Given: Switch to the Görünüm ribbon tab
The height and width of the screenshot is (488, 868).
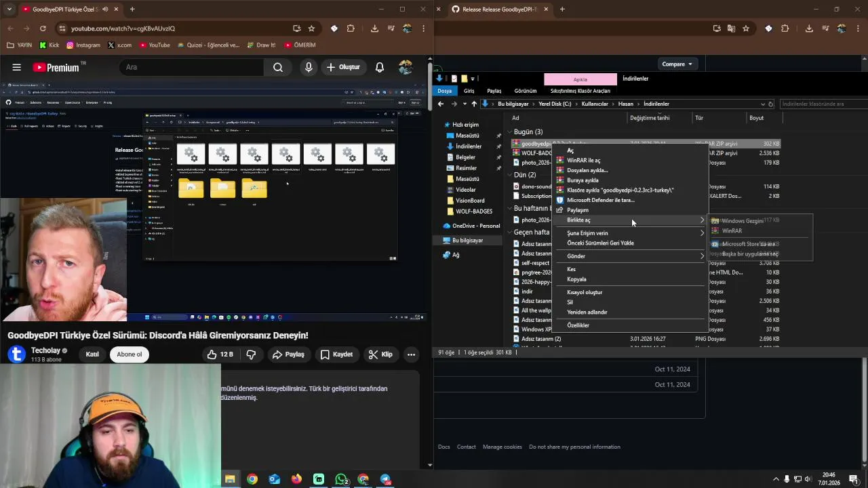Looking at the screenshot, I should [526, 91].
